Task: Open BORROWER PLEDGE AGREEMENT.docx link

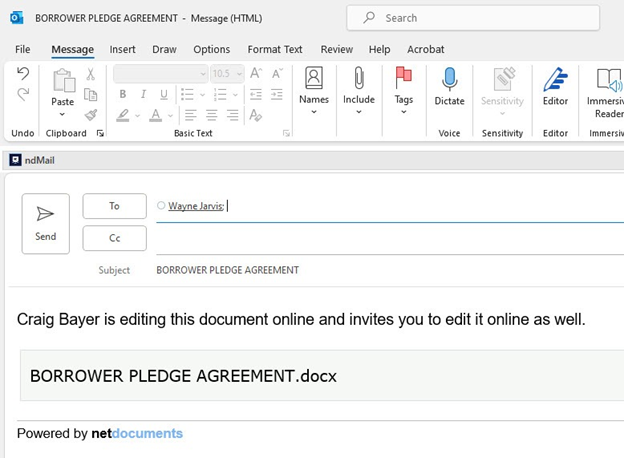Action: (183, 376)
